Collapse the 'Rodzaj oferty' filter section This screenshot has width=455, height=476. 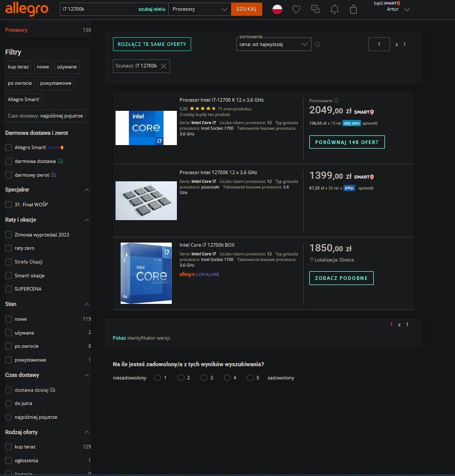point(86,432)
